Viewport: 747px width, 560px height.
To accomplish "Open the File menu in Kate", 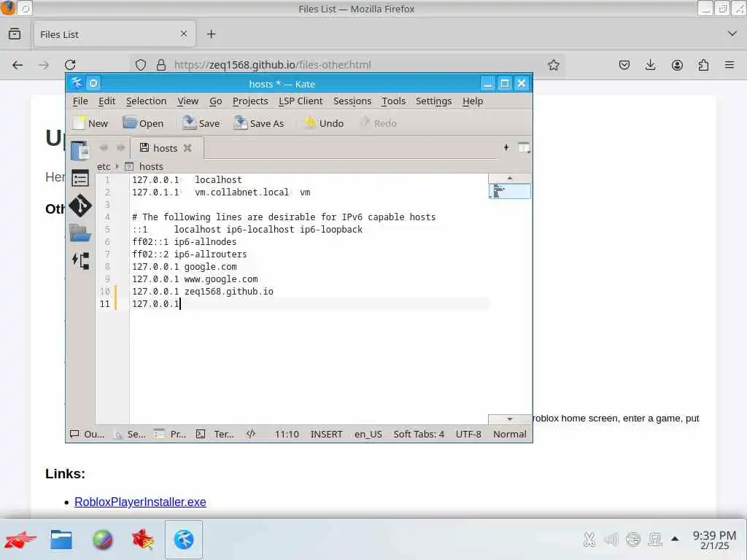I will (80, 101).
